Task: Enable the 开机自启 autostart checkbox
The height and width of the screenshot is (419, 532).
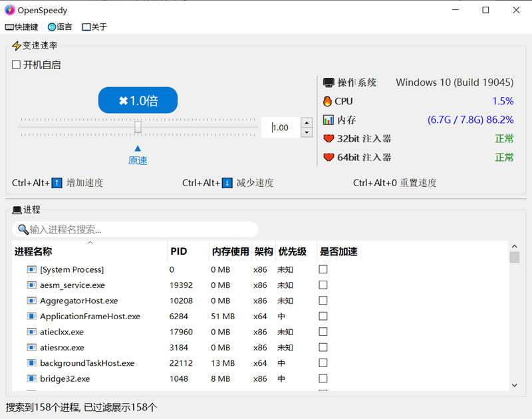Action: coord(16,65)
